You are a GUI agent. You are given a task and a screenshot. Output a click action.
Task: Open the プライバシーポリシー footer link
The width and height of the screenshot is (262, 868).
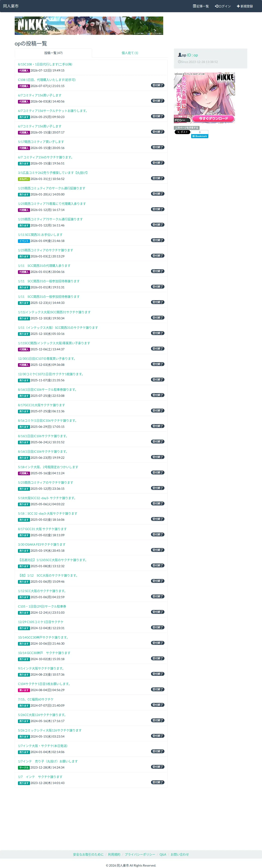pos(140,854)
